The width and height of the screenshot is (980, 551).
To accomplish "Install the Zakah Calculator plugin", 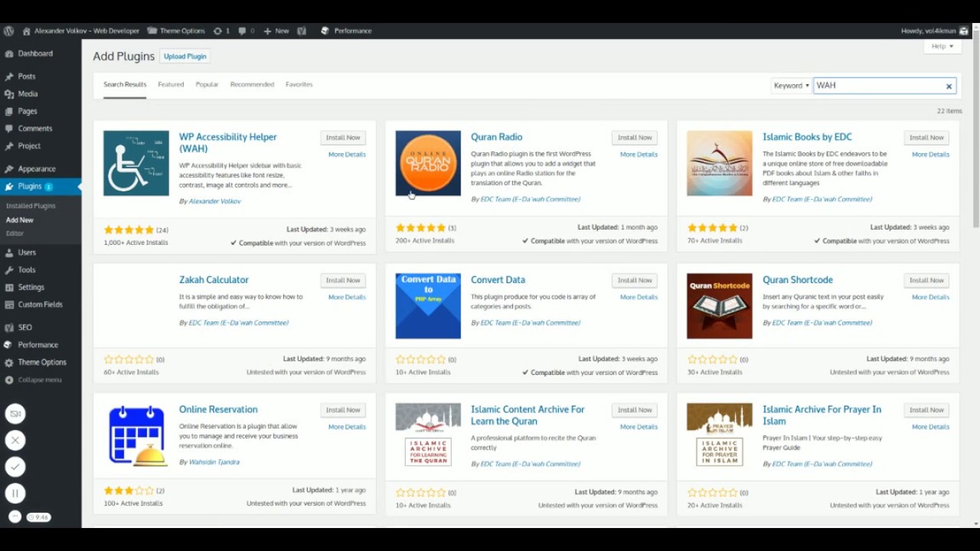I will [343, 280].
